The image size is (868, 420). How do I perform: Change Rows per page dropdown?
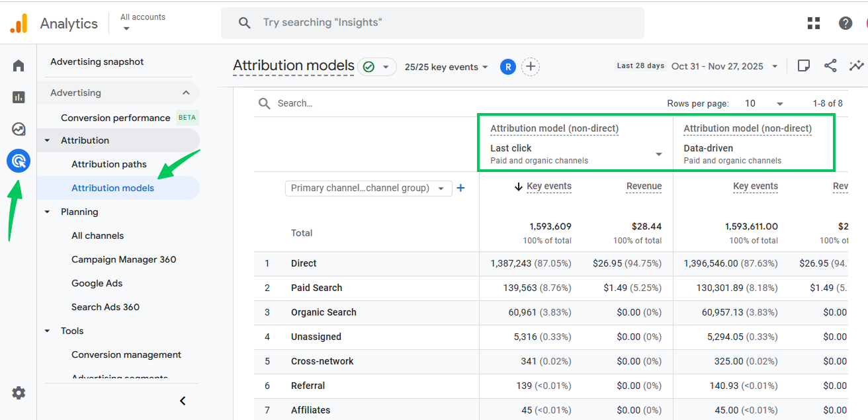tap(763, 104)
